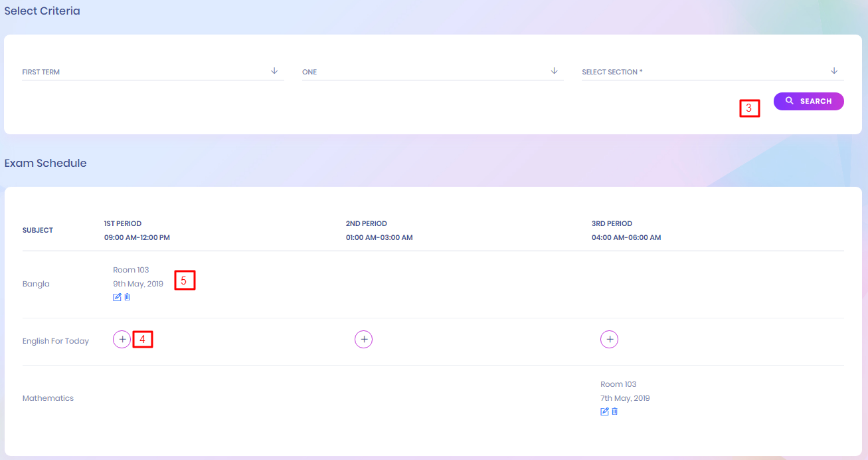
Task: Click Room 103 in the Bangla row
Action: pyautogui.click(x=131, y=270)
